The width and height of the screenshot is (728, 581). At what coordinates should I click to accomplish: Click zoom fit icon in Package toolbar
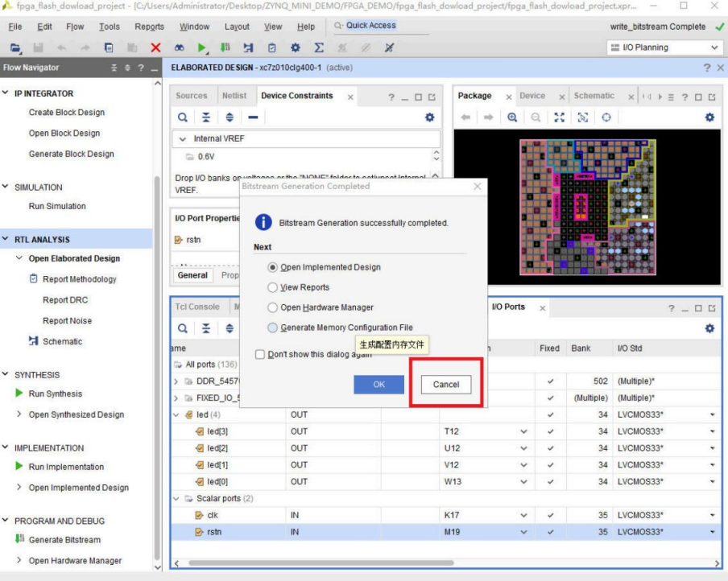click(559, 117)
